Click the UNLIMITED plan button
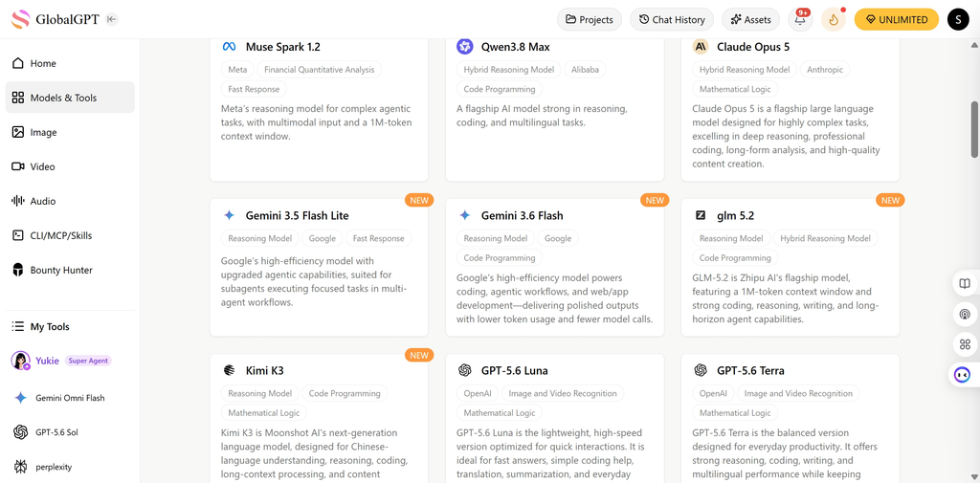Screen dimensions: 980x483 tap(896, 19)
